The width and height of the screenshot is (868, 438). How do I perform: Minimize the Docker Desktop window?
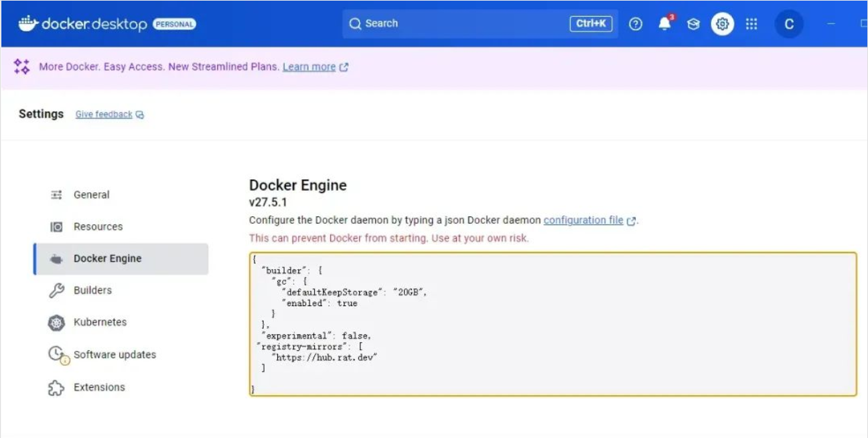tap(831, 24)
